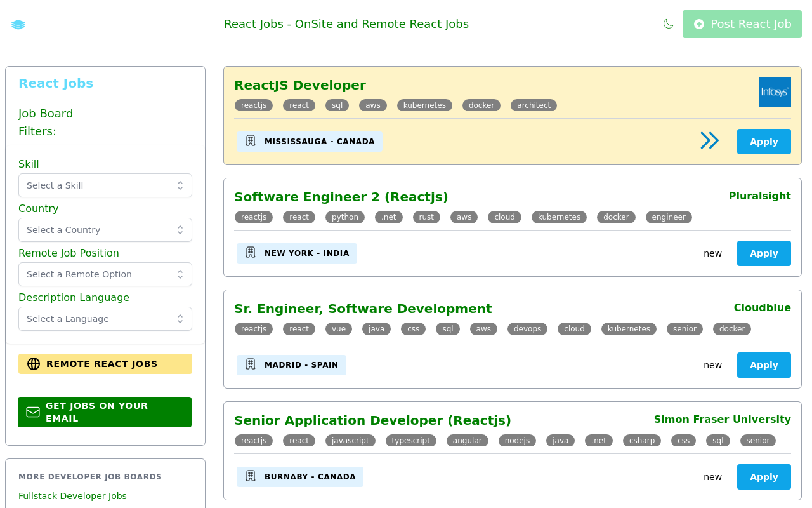Apply to Senior Application Developer (Reactjs) job
The image size is (812, 508).
(764, 477)
